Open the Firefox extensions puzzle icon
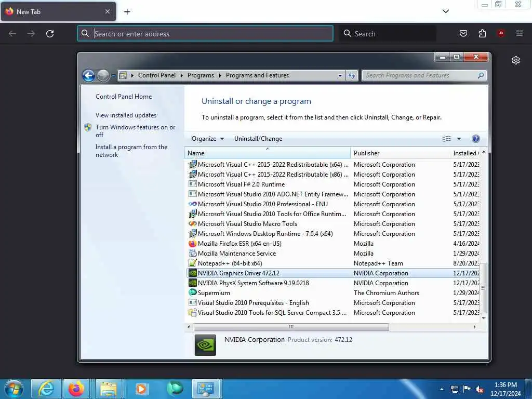This screenshot has height=399, width=532. (x=482, y=33)
